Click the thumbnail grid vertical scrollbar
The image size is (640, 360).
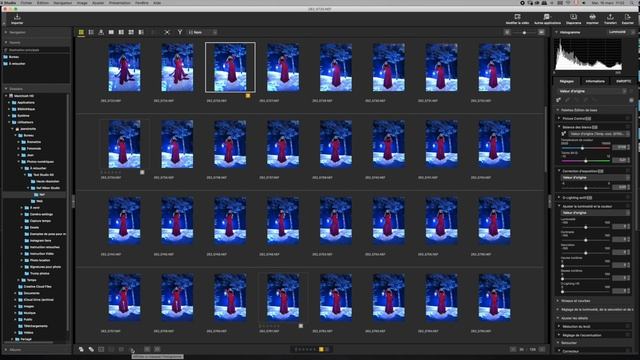pyautogui.click(x=546, y=139)
